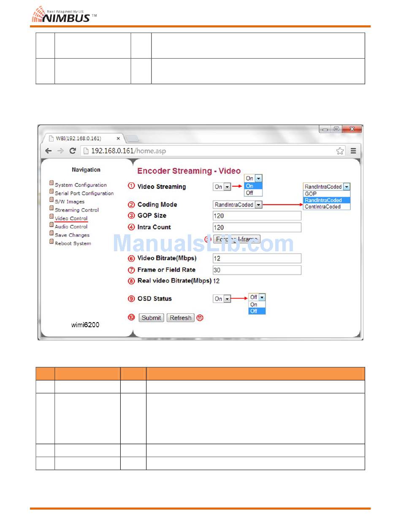Open Serial Port Configuration link
Screen dimensions: 401x532
pos(84,193)
